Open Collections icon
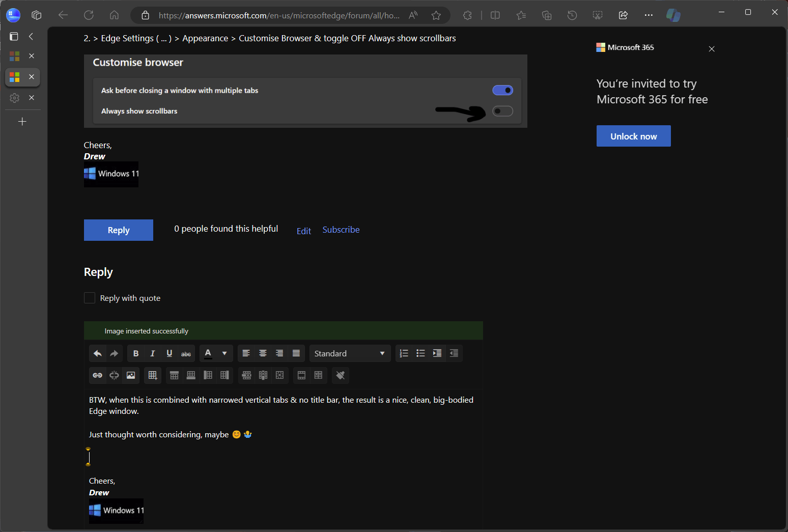Screen dimensions: 788x532 [x=547, y=15]
